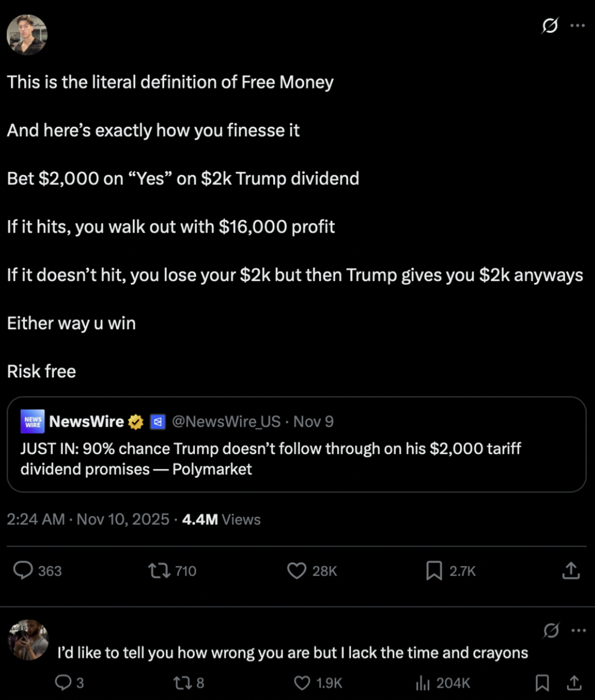Bookmark the main post with 2.7K bookmarks
The width and height of the screenshot is (595, 700).
coord(434,570)
